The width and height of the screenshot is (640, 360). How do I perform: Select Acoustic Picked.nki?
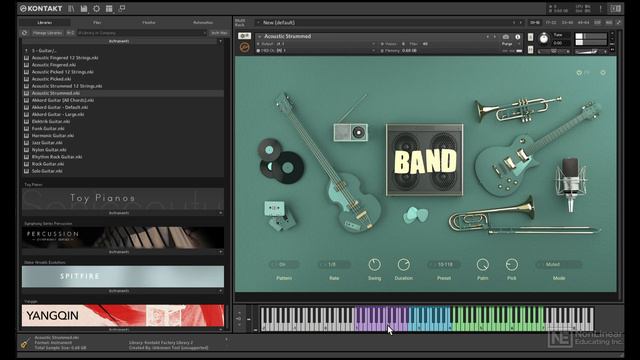tap(51, 79)
